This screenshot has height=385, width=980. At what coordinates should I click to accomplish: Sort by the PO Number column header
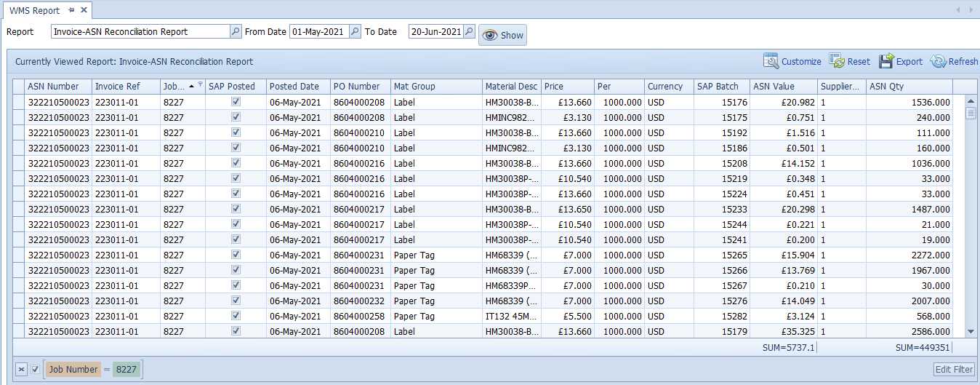(x=361, y=86)
